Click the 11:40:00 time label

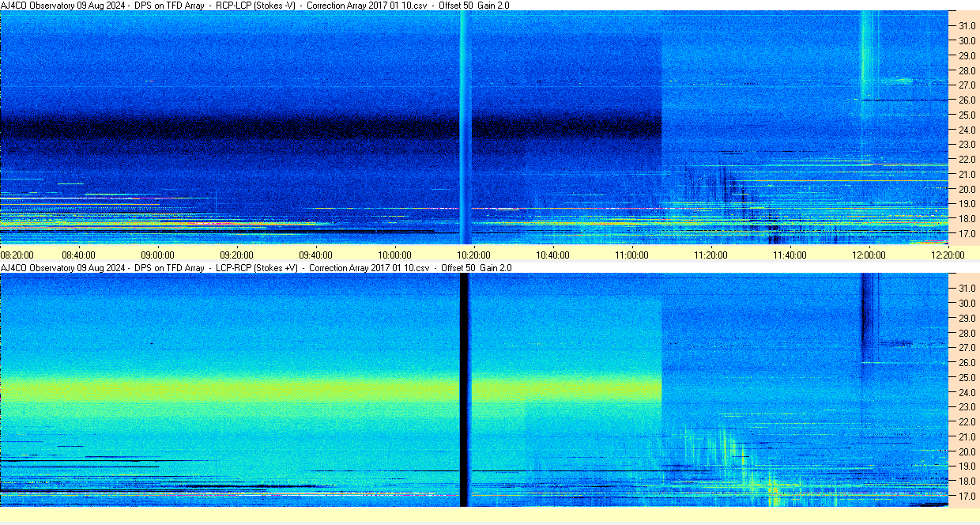pos(790,255)
